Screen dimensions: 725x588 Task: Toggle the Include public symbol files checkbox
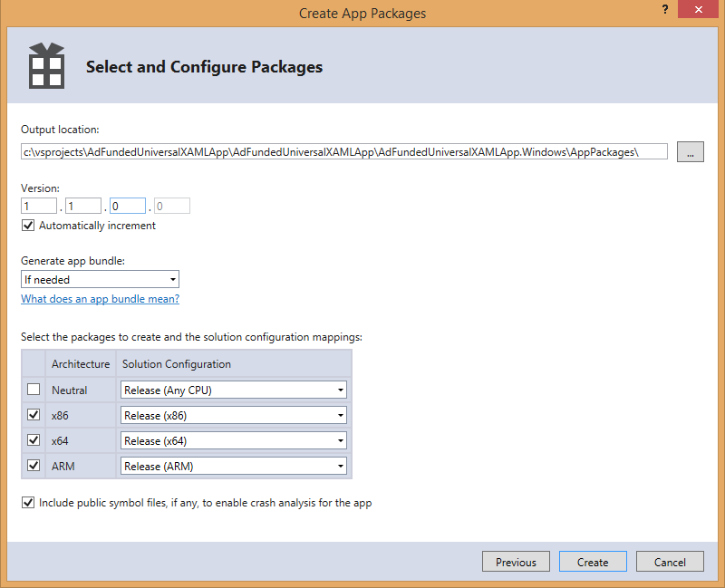tap(27, 502)
